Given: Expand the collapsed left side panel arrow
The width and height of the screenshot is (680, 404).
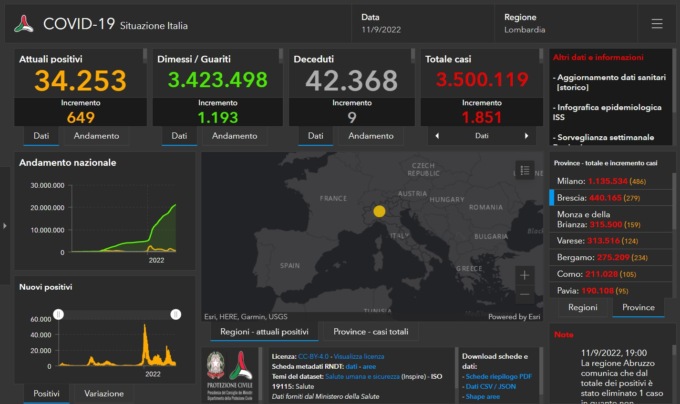Looking at the screenshot, I should tap(4, 226).
